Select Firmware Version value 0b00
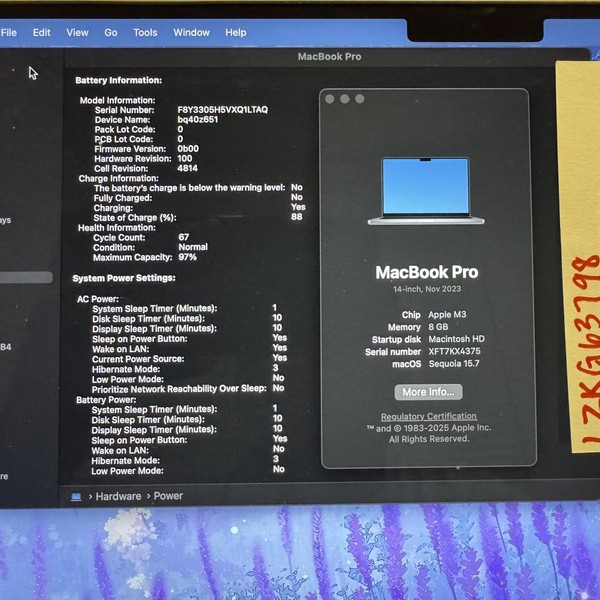The height and width of the screenshot is (600, 600). (x=188, y=148)
